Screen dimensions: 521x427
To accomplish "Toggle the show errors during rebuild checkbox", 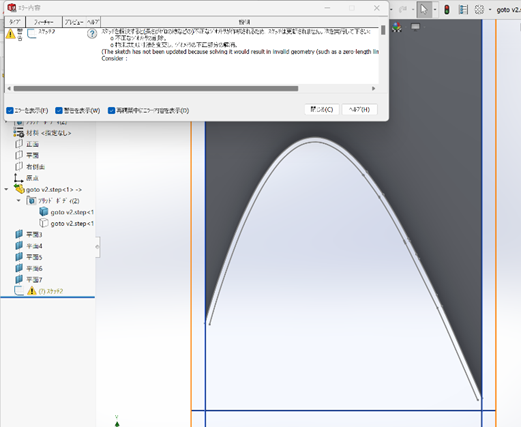I will click(x=111, y=110).
